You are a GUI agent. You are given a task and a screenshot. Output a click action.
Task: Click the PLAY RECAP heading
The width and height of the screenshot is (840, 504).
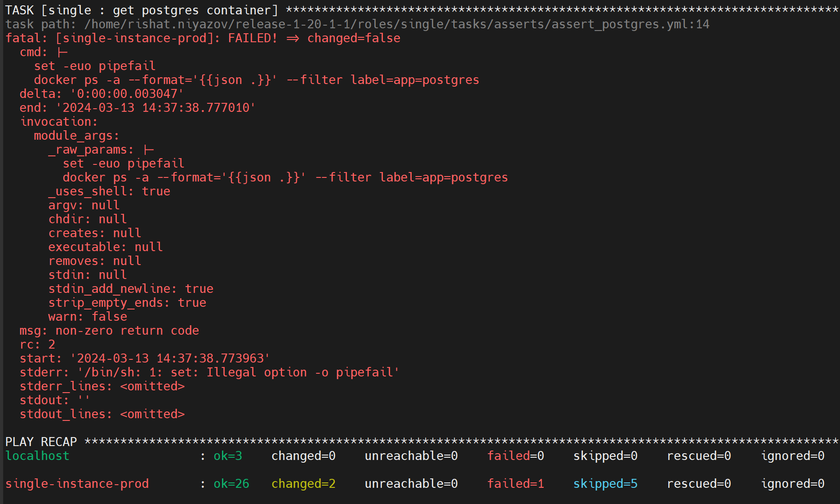(41, 442)
